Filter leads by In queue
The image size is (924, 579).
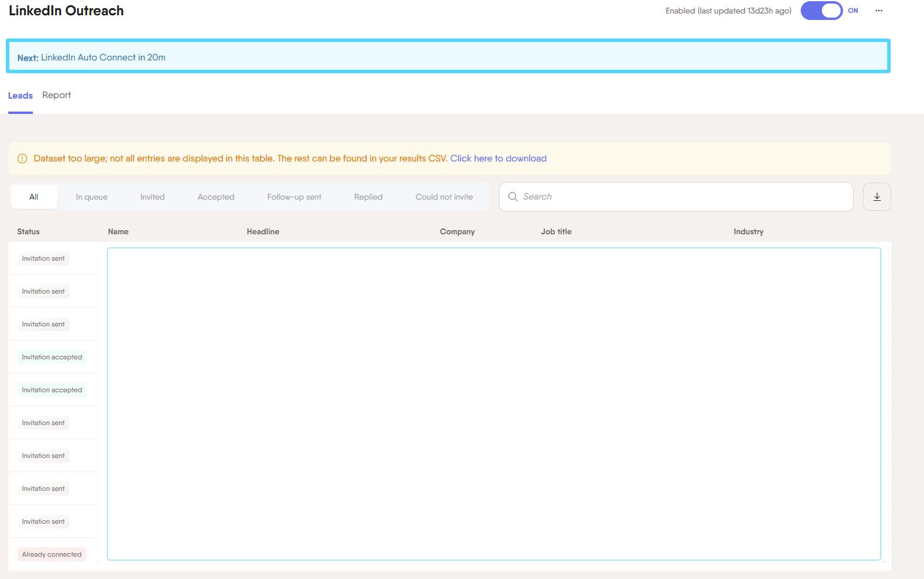pyautogui.click(x=92, y=197)
